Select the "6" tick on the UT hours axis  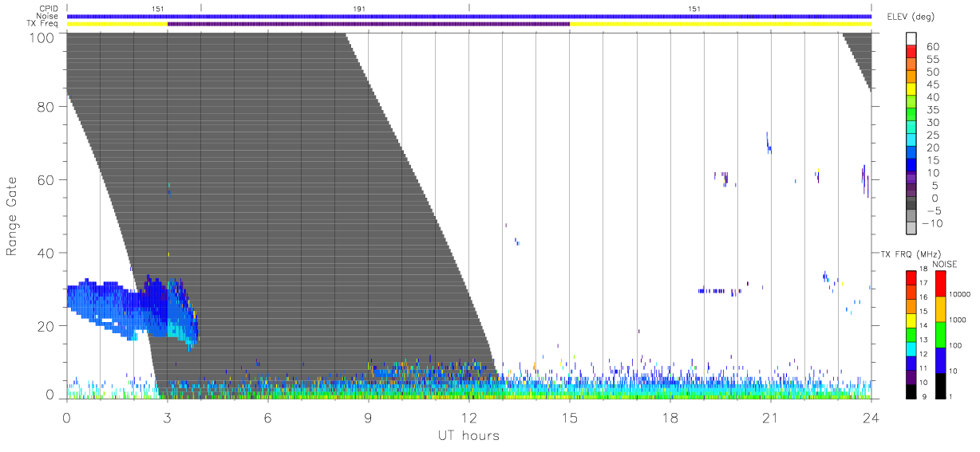pyautogui.click(x=268, y=418)
